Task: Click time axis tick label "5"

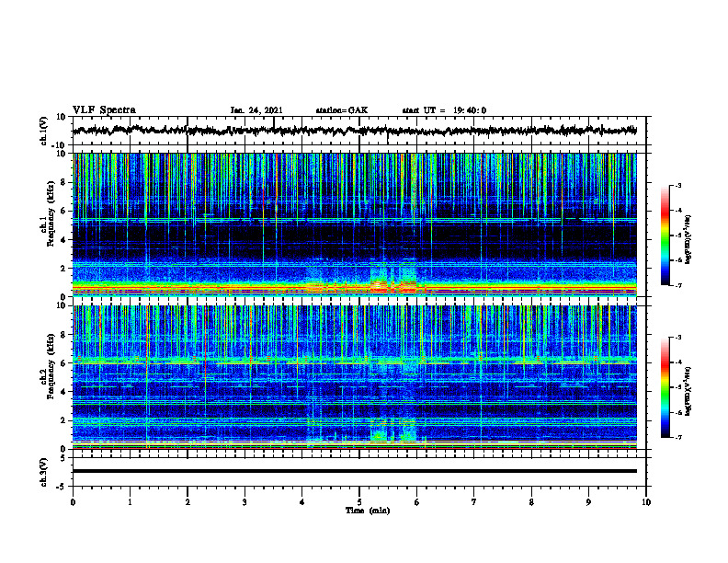Action: [x=359, y=502]
